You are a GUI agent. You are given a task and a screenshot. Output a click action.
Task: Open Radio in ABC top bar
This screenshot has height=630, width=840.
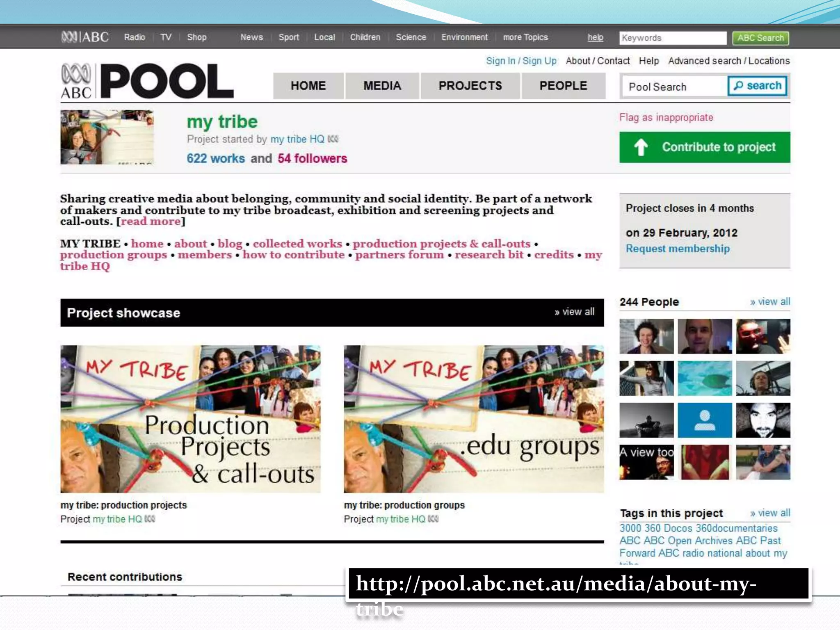click(135, 37)
